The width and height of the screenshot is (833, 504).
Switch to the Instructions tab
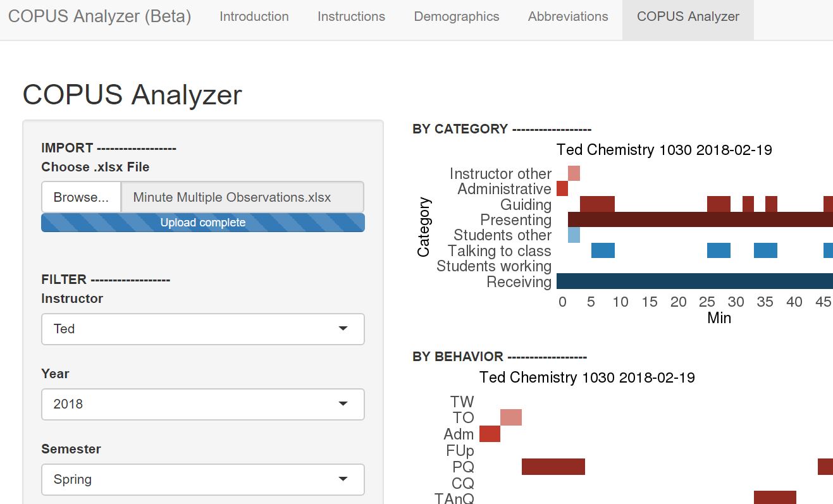click(x=351, y=17)
